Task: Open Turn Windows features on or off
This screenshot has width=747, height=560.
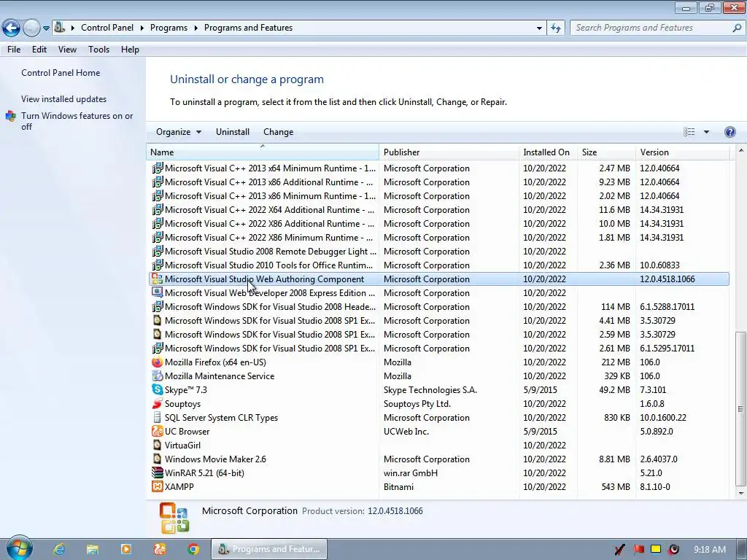Action: (x=77, y=121)
